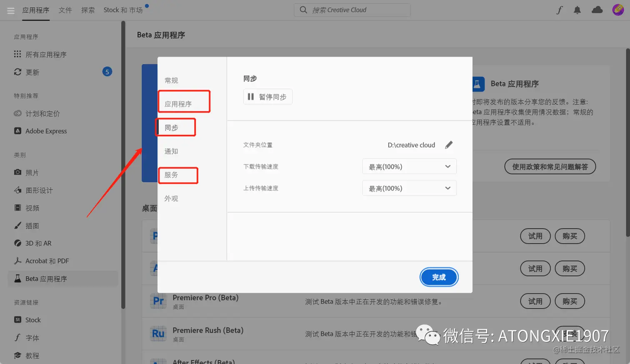Open Acrobat 和 PDF category
The height and width of the screenshot is (364, 630).
(x=47, y=261)
